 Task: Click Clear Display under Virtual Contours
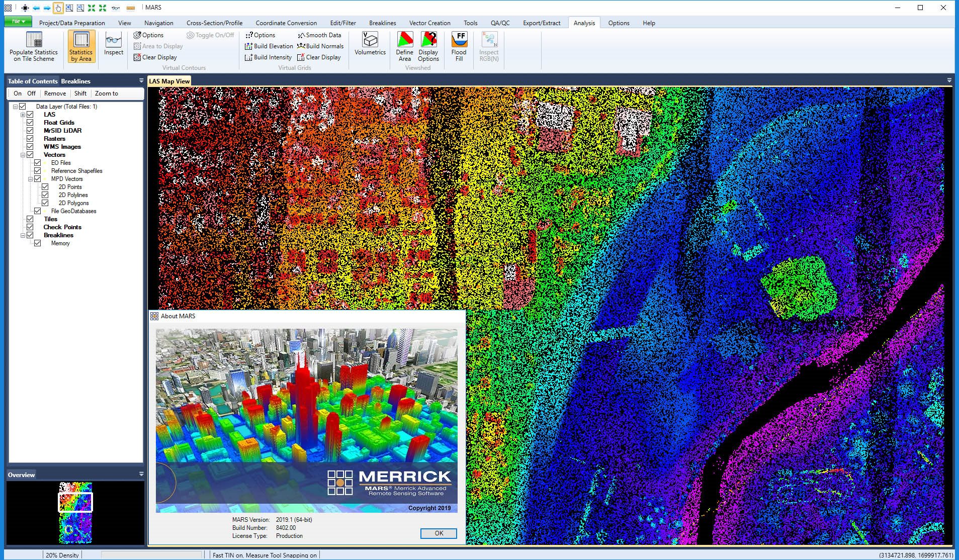155,57
